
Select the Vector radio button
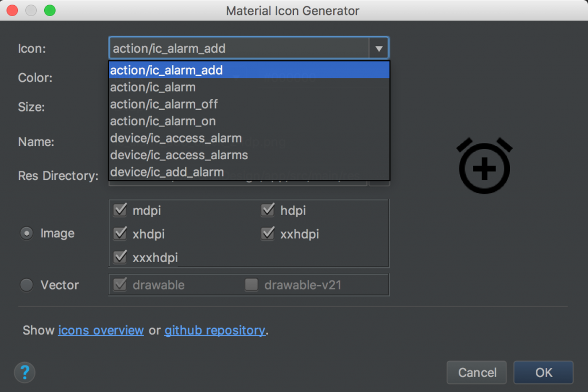26,285
